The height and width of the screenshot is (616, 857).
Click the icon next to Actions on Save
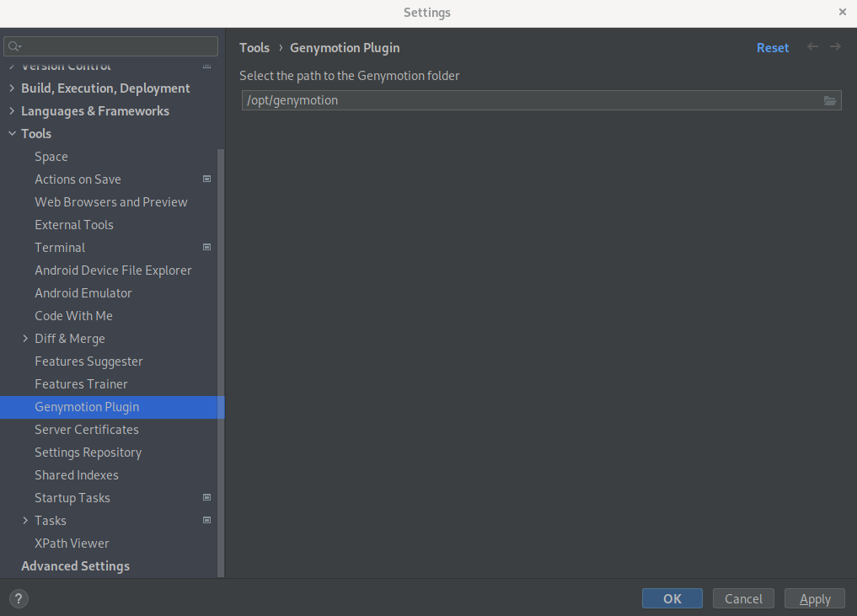click(206, 179)
